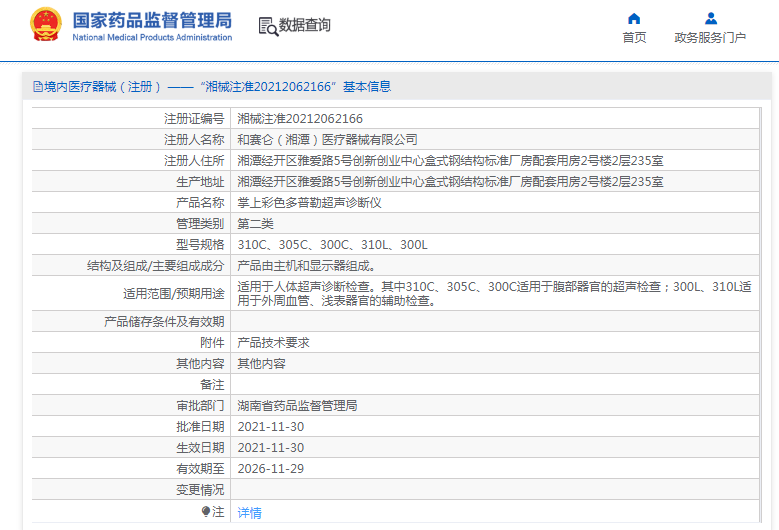Click the 政务服务门户 person icon

click(x=710, y=18)
